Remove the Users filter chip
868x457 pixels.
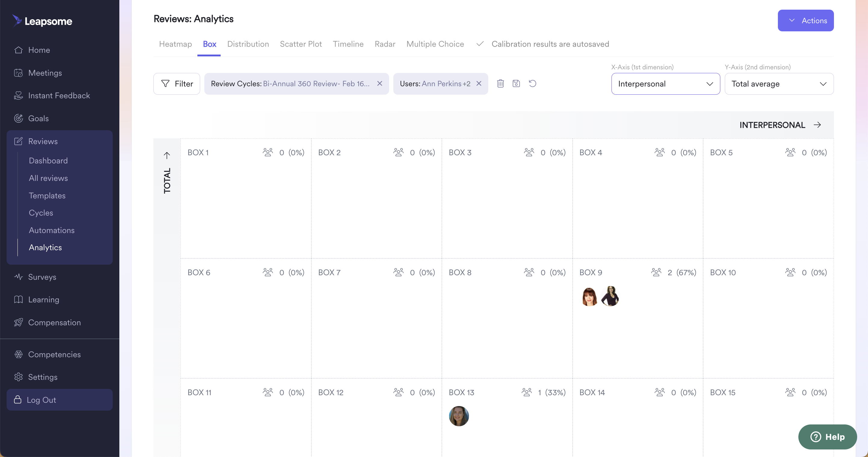tap(479, 83)
